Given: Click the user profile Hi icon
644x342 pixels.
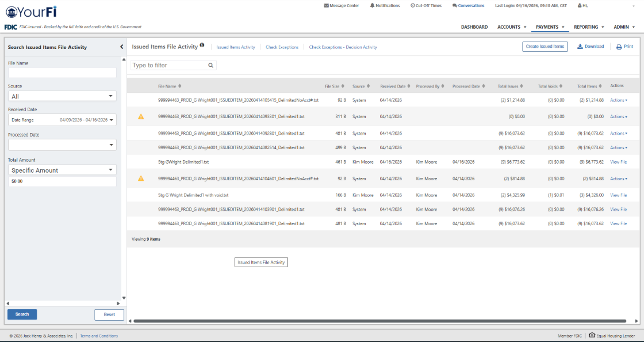Looking at the screenshot, I should click(x=580, y=6).
